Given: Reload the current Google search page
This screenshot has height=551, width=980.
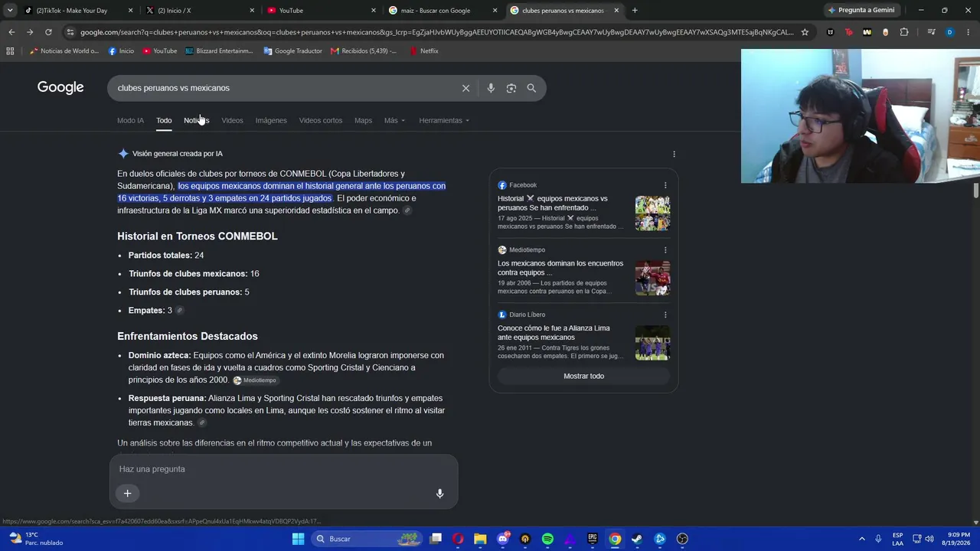Looking at the screenshot, I should (x=48, y=32).
